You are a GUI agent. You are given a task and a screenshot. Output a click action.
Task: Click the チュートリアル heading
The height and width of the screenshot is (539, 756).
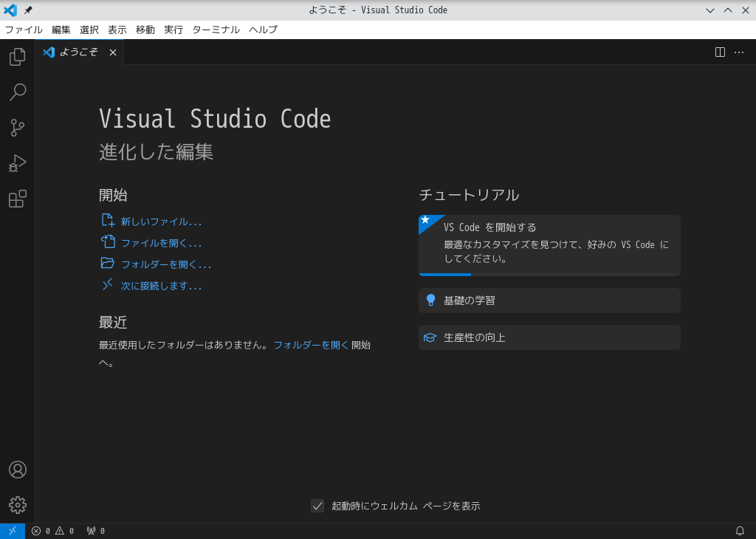click(469, 195)
